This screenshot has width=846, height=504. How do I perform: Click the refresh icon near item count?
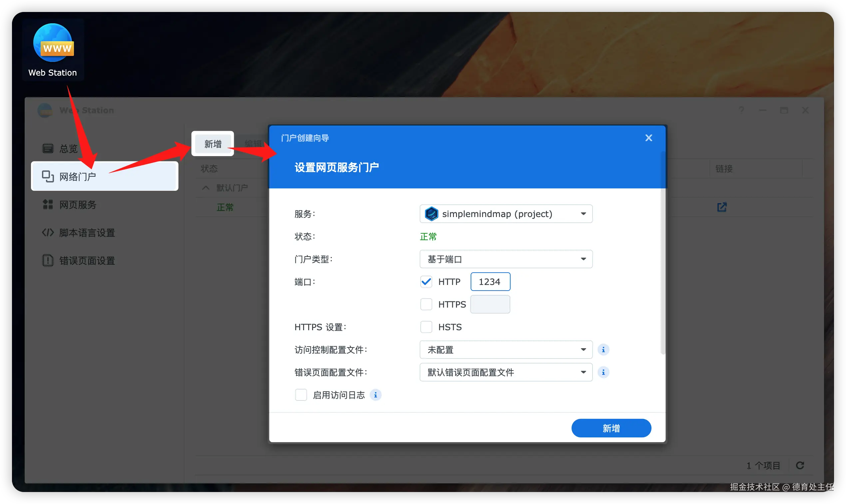tap(800, 465)
